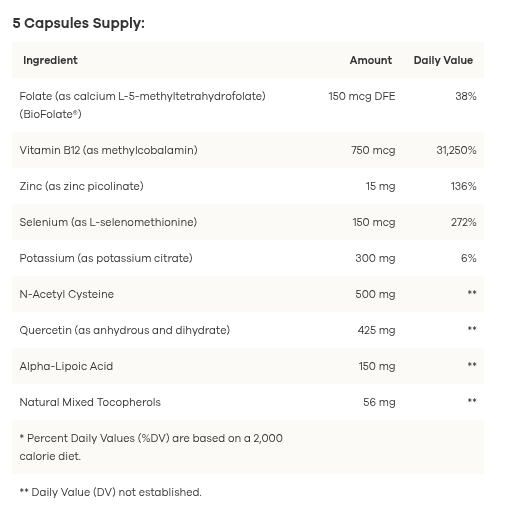Select the Zinc picolinate ingredient
Viewport: 515px width, 522px height.
point(81,186)
